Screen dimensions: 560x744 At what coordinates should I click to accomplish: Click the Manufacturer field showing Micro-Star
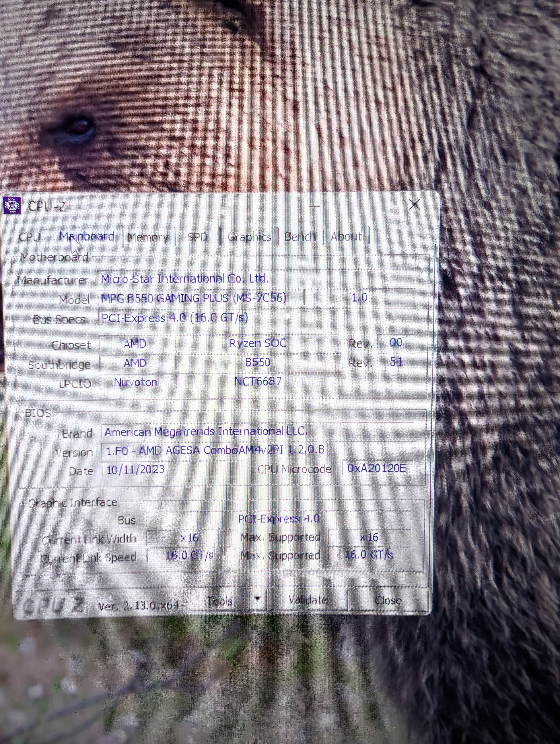pyautogui.click(x=255, y=278)
